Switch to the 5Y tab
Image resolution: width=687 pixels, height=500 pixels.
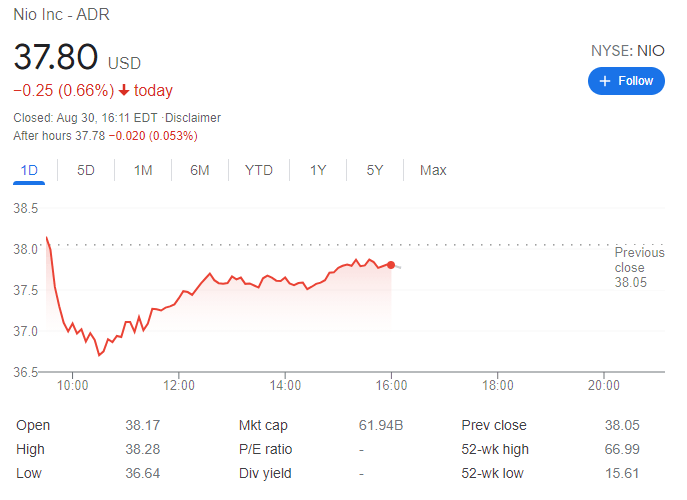coord(375,170)
